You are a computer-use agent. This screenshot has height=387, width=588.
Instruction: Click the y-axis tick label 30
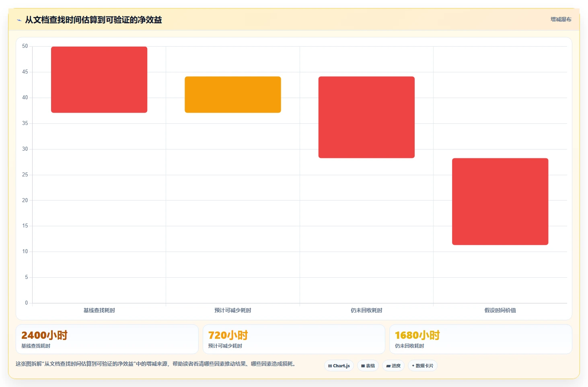(25, 149)
